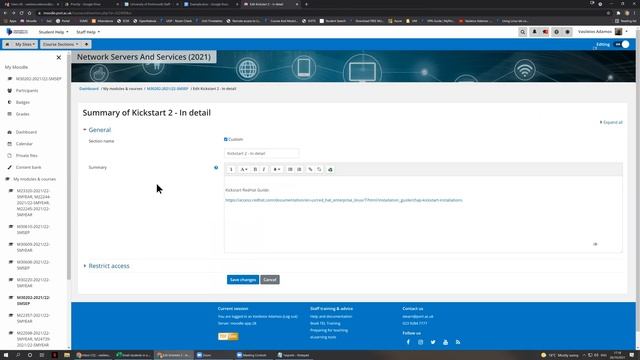Apply italic formatting in Summary editor
The image size is (640, 360).
[264, 169]
